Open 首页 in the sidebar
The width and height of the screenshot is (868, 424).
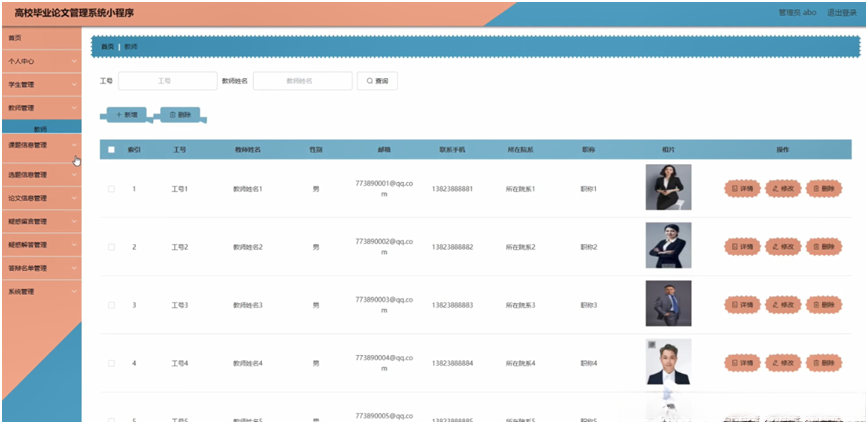42,38
